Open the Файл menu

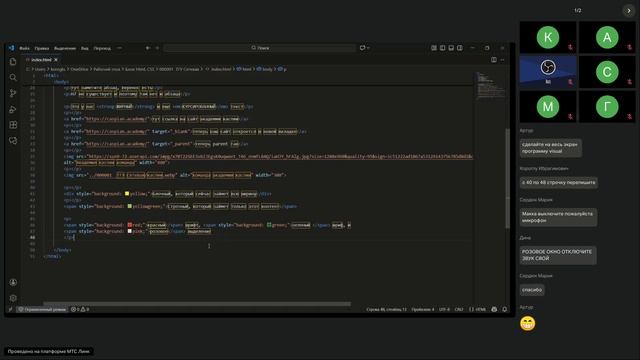[24, 48]
